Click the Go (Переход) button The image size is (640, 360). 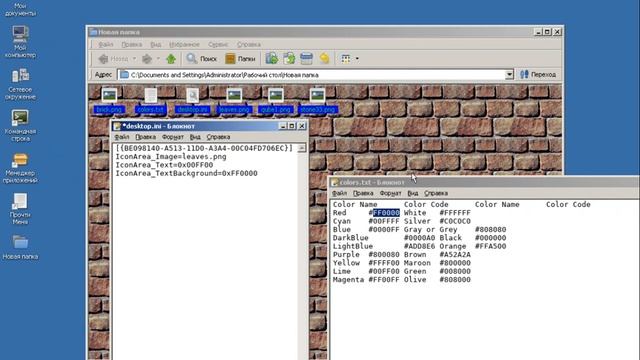pyautogui.click(x=538, y=75)
